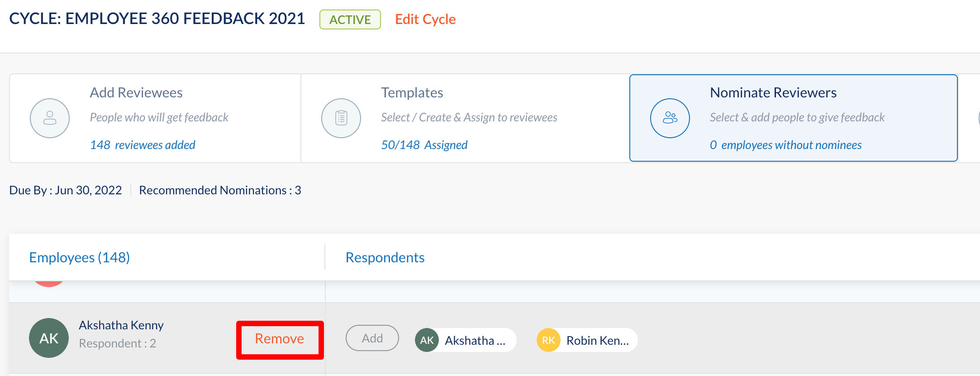This screenshot has width=980, height=376.
Task: Click the partially visible icon right of Nominate Reviewers
Action: coord(979,118)
